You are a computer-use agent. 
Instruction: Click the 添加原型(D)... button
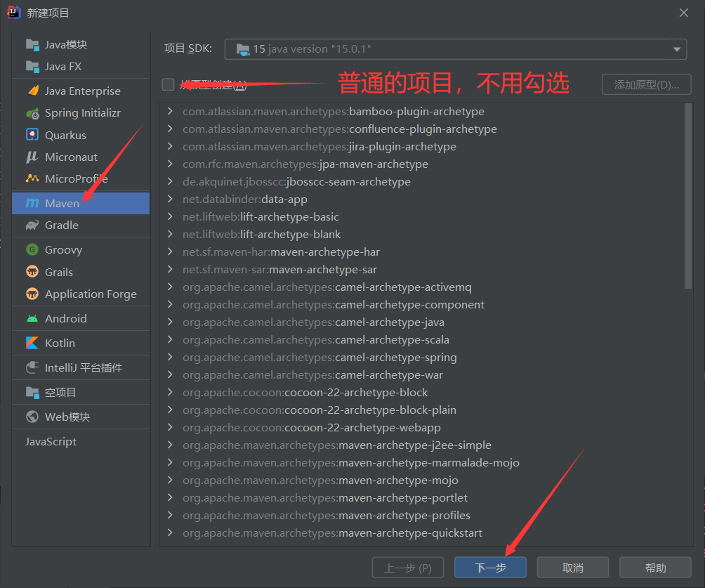(x=647, y=84)
